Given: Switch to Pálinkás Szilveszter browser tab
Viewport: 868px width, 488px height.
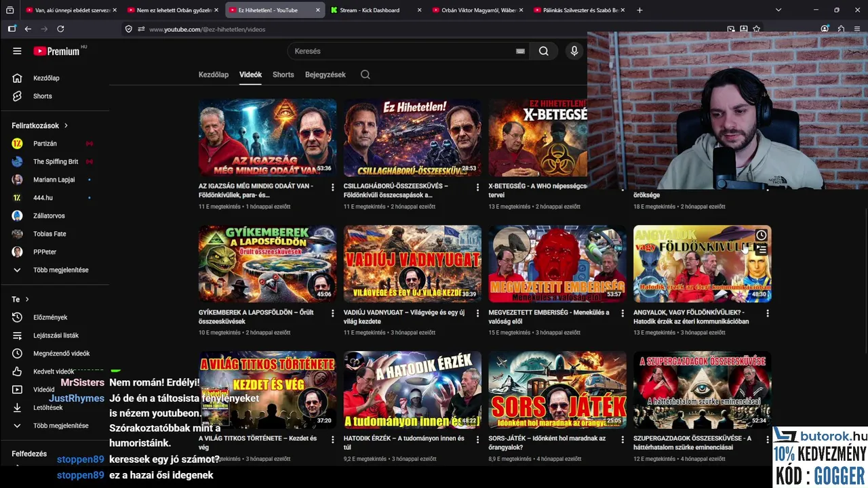Looking at the screenshot, I should point(580,10).
